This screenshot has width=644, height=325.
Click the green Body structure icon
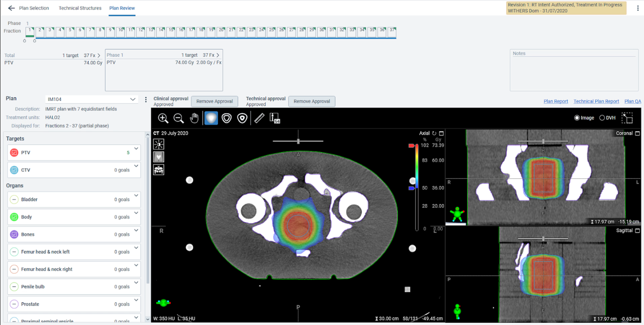(14, 217)
